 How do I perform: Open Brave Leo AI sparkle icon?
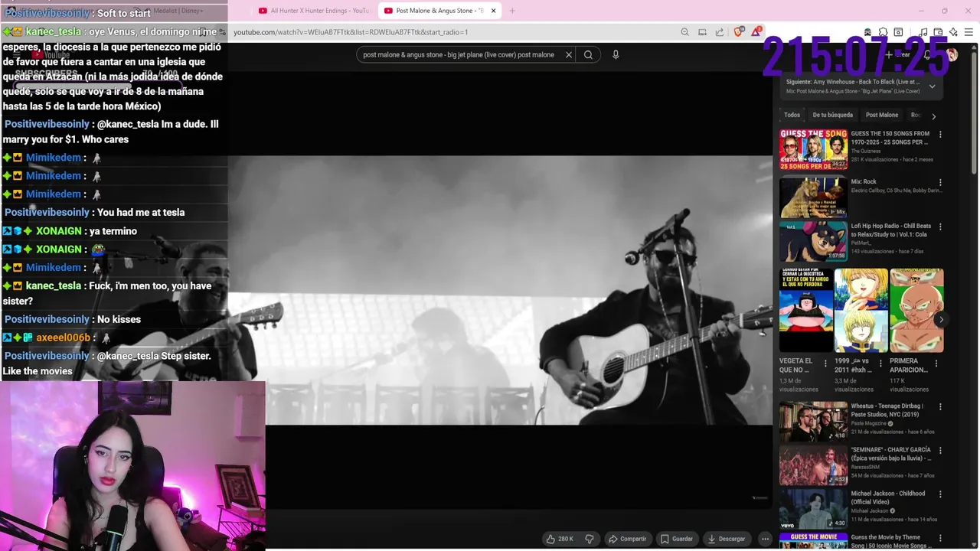(953, 32)
